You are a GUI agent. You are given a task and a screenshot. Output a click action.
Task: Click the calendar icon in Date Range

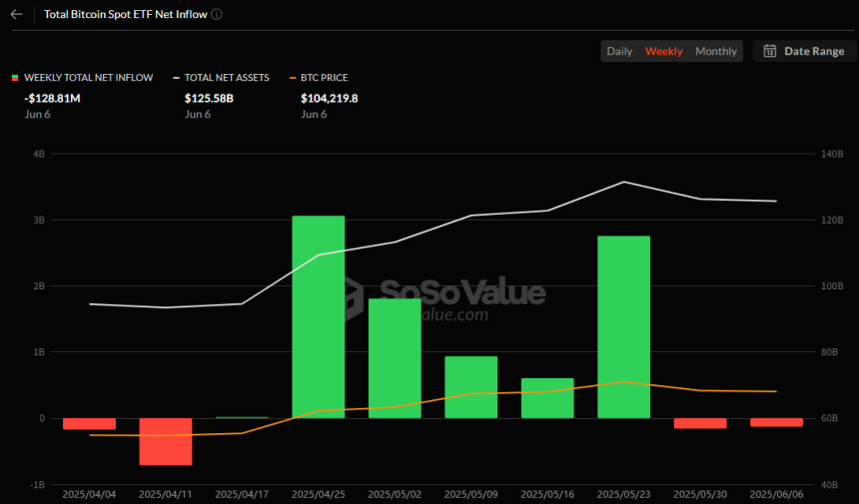click(x=770, y=51)
